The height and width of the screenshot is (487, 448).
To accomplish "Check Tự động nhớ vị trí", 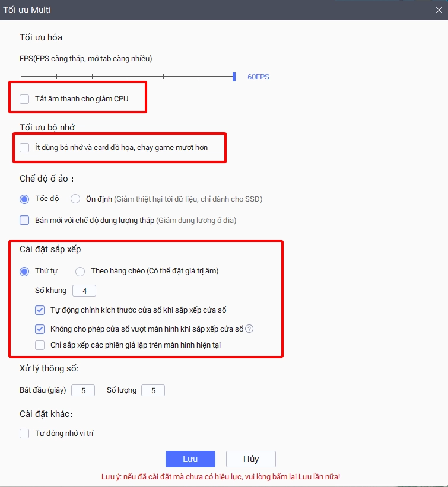I will pyautogui.click(x=24, y=434).
